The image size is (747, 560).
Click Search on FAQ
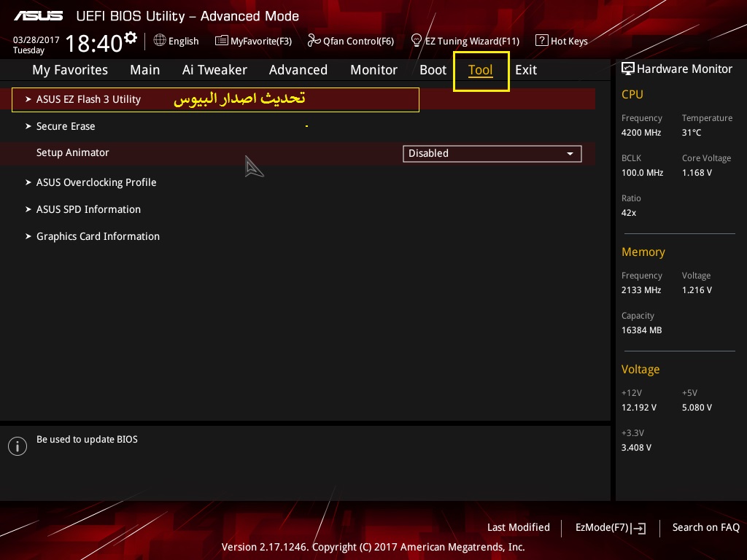pyautogui.click(x=706, y=527)
